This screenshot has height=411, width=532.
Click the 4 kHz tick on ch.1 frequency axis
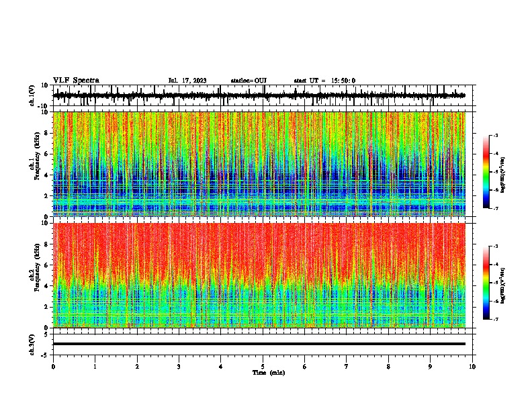tap(46, 175)
